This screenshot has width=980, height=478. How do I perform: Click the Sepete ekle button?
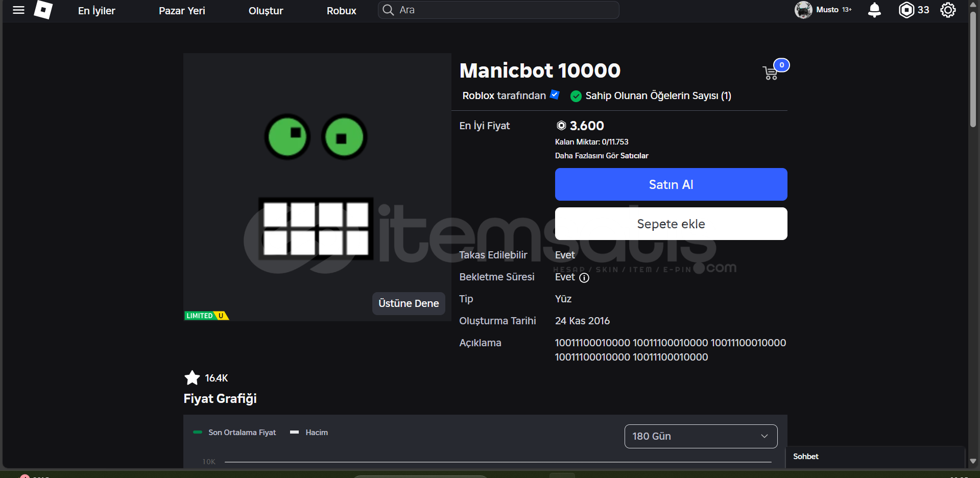click(671, 224)
